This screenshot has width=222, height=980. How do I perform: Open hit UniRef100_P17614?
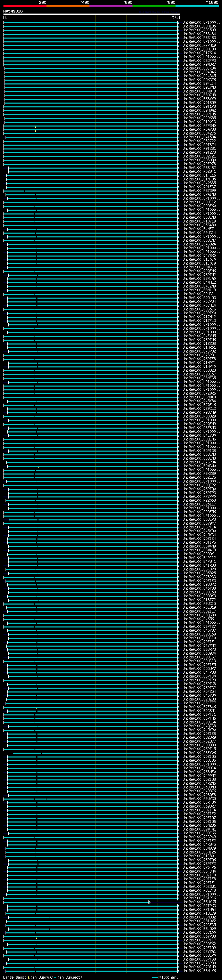(x=199, y=53)
